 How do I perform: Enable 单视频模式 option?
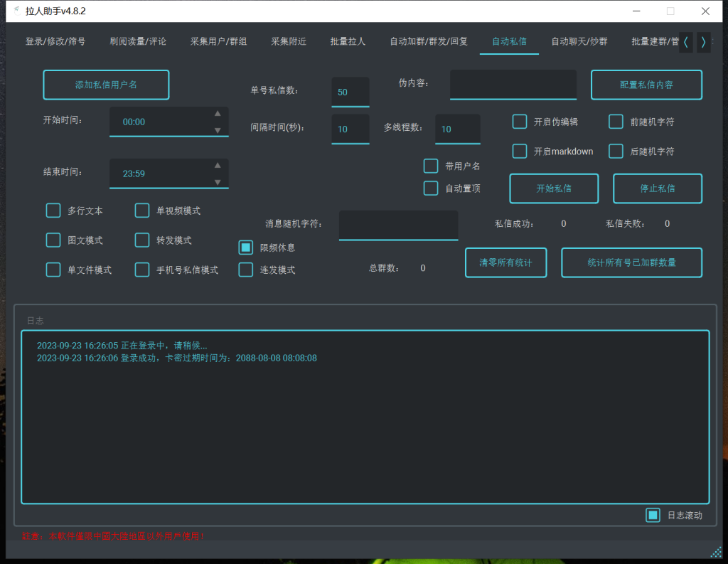141,211
